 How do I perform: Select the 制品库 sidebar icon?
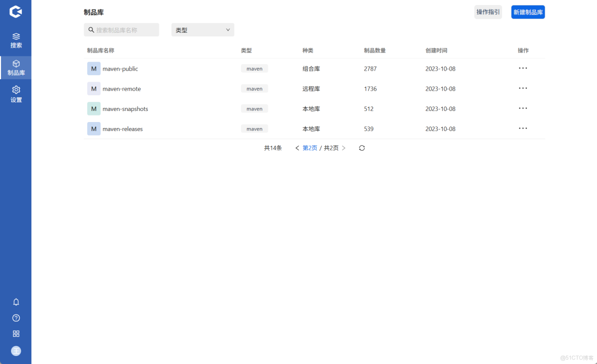coord(16,68)
